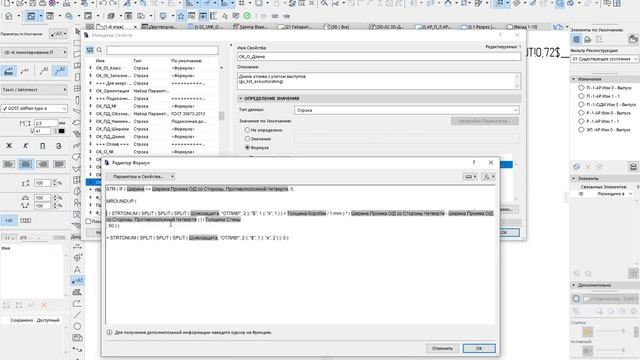The width and height of the screenshot is (640, 360).
Task: Select the Circle tool in the toolbox
Action: tap(77, 326)
